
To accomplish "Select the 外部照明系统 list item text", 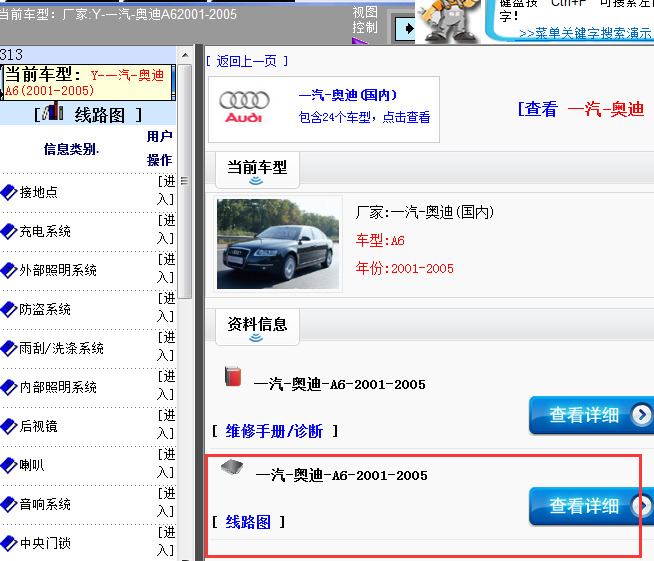I will (x=58, y=270).
